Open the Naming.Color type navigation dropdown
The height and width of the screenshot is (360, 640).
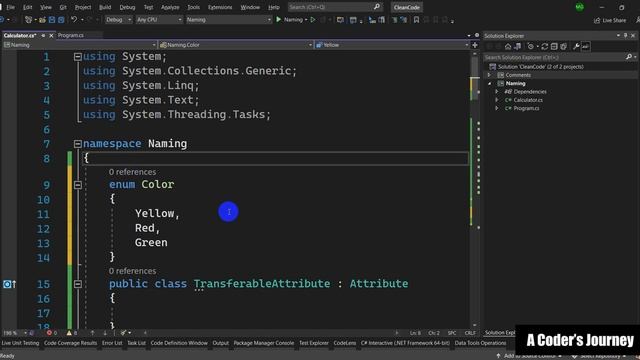pos(236,45)
